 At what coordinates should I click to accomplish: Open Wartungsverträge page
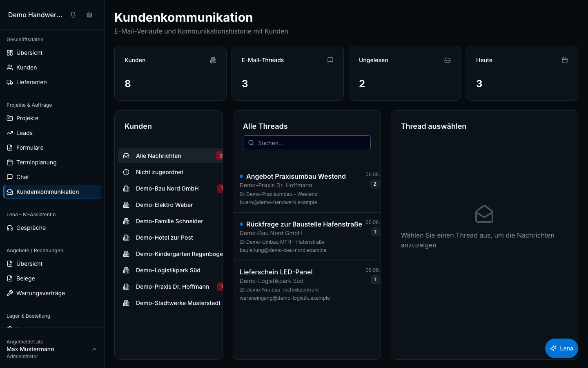tap(52, 293)
